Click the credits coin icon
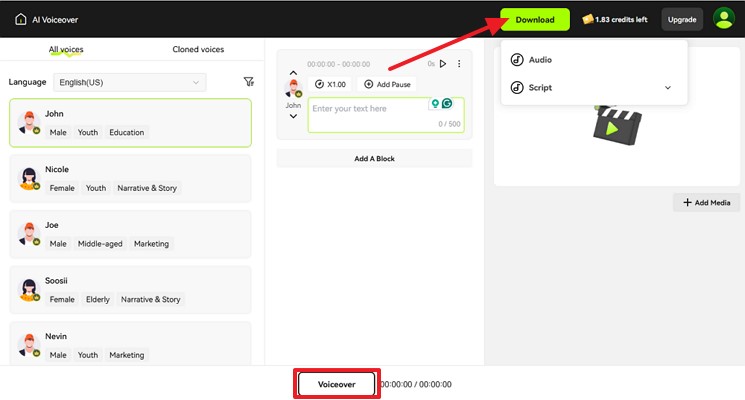The width and height of the screenshot is (745, 400). [x=588, y=19]
